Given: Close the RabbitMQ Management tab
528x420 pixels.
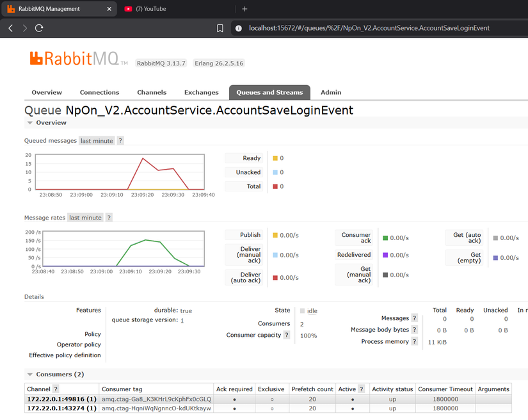Looking at the screenshot, I should (x=109, y=9).
